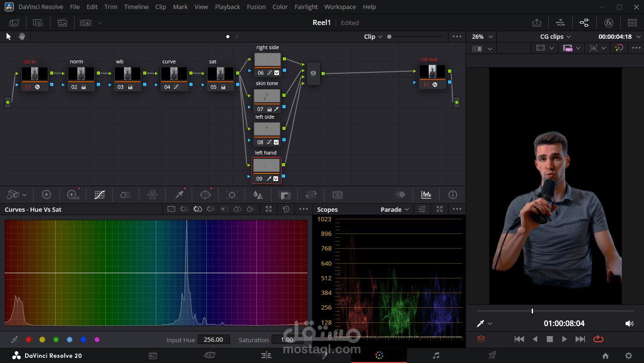This screenshot has width=644, height=363.
Task: Open the proxy PXY options dropdown
Action: tap(578, 48)
